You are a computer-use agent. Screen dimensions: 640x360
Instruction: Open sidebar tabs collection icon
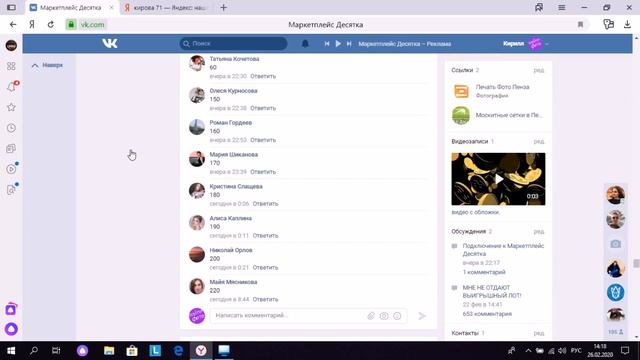pyautogui.click(x=11, y=149)
